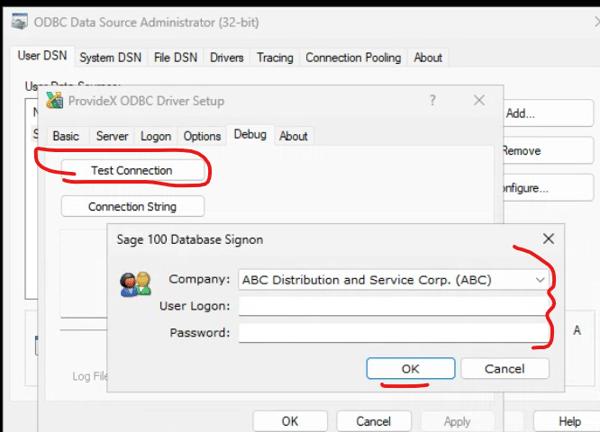
Task: Open the System DSN tab
Action: (x=110, y=58)
